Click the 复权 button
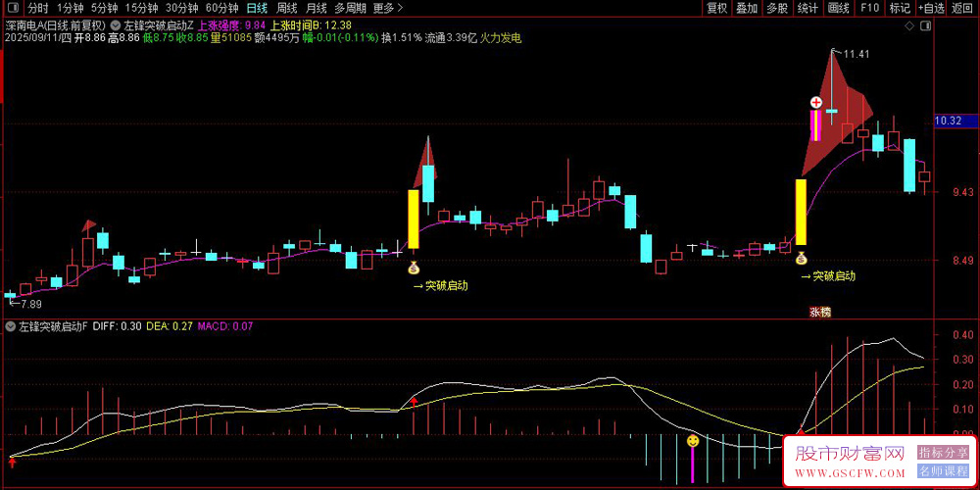The height and width of the screenshot is (490, 980). [x=717, y=8]
